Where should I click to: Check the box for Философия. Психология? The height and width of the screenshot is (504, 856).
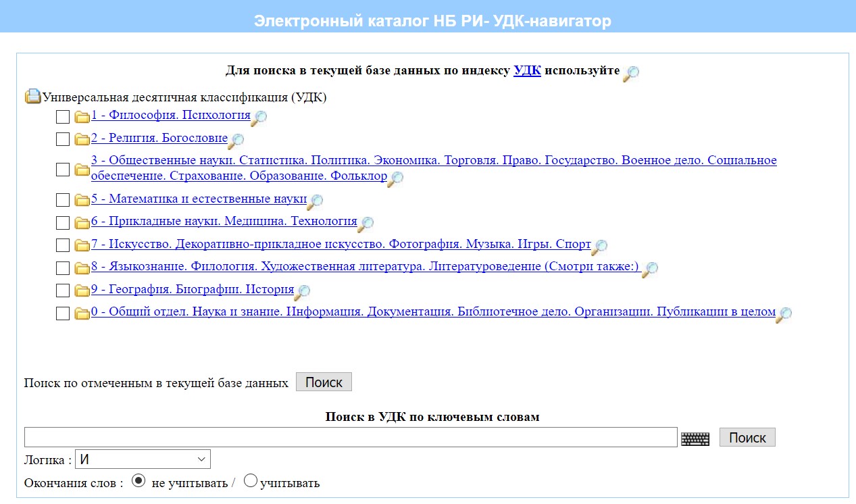tap(63, 117)
